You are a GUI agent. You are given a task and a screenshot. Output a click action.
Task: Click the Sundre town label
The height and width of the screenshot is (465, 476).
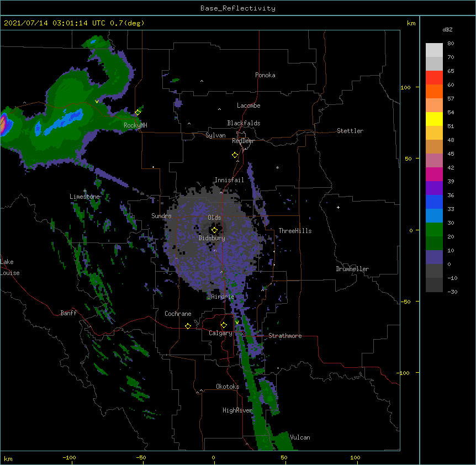[161, 216]
